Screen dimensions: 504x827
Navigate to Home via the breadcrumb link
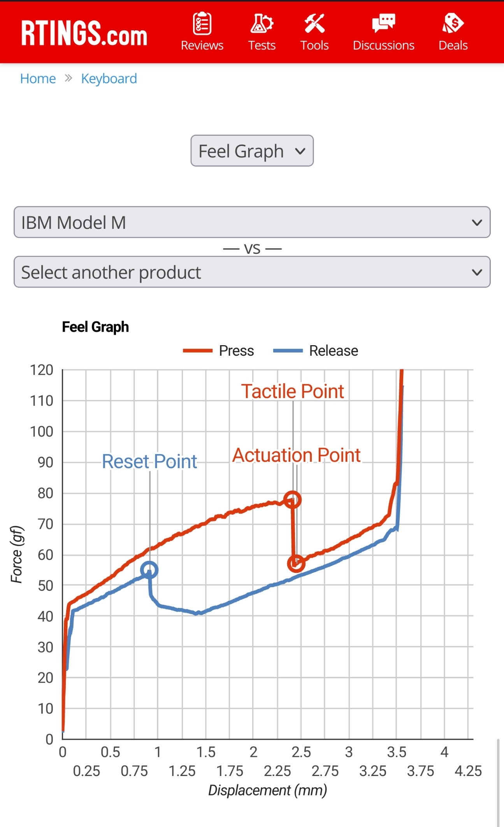(x=38, y=78)
